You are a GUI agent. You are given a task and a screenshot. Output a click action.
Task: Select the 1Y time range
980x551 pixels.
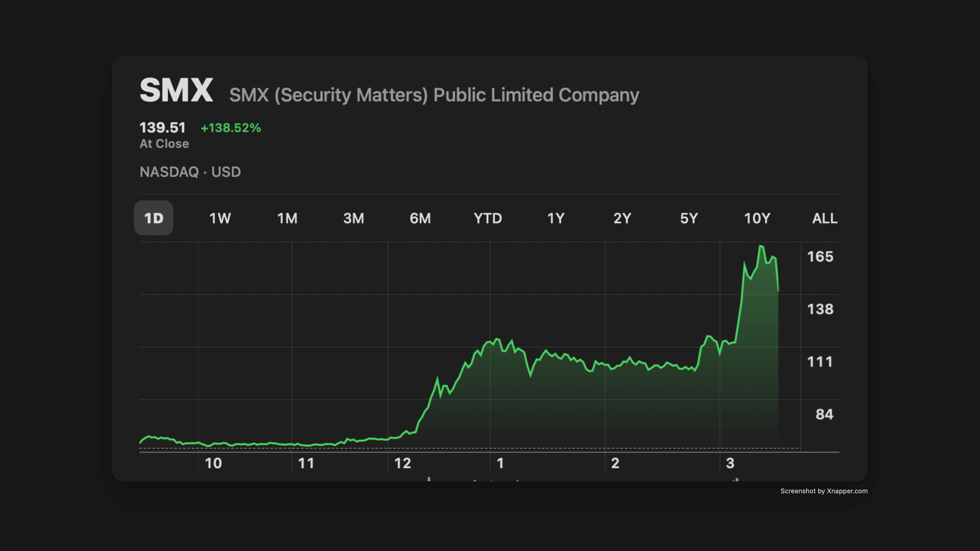pyautogui.click(x=556, y=218)
